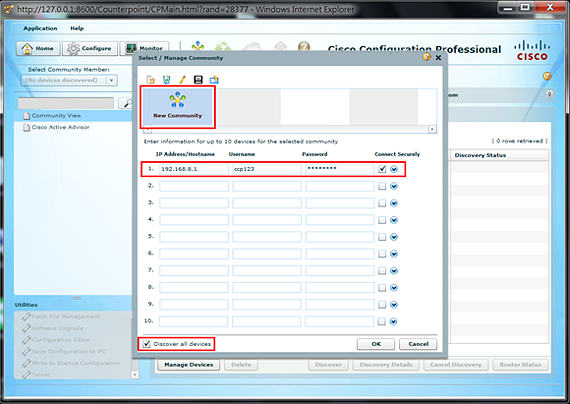Click the Discovery Status column header
This screenshot has width=570, height=404.
(x=499, y=155)
